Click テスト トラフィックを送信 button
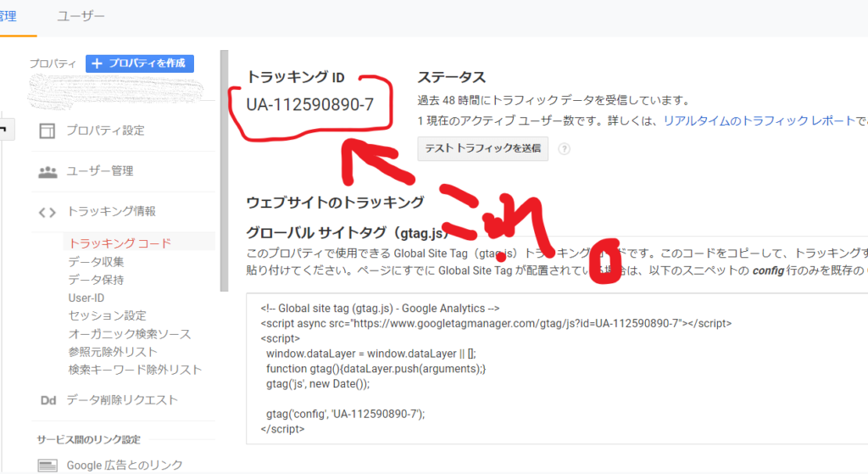Viewport: 868px width, 474px height. pos(482,148)
